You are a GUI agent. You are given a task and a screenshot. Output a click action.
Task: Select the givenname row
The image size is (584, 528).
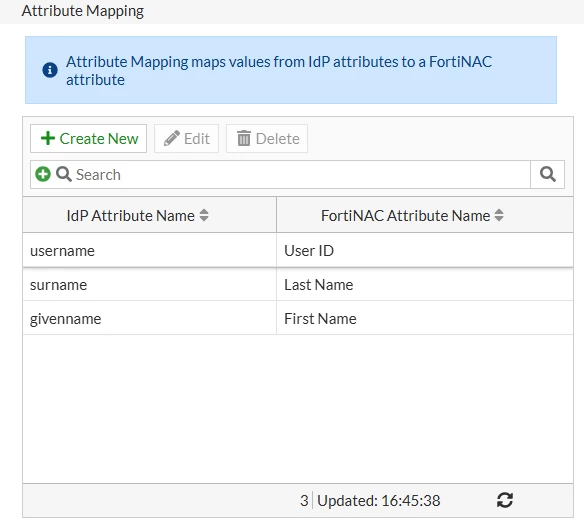click(x=298, y=318)
